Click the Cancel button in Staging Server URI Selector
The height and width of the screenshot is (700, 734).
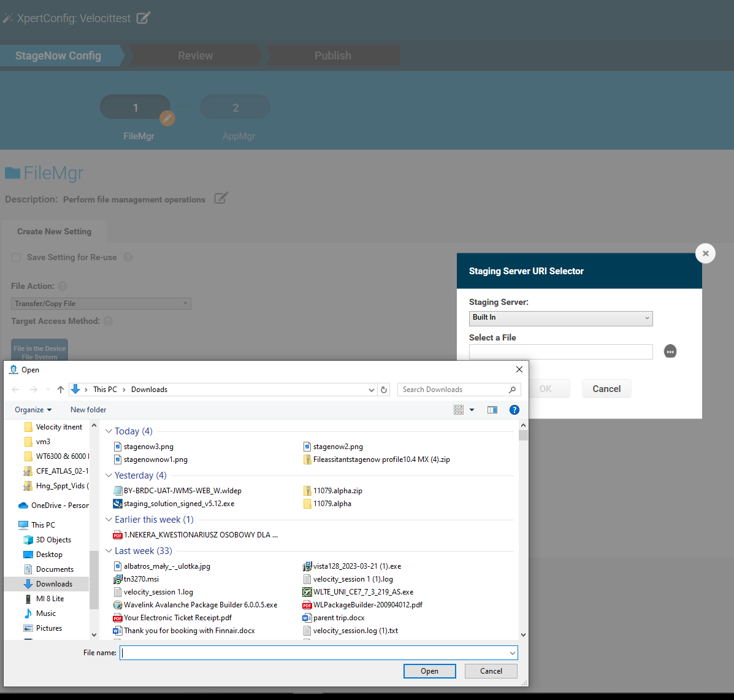click(606, 388)
